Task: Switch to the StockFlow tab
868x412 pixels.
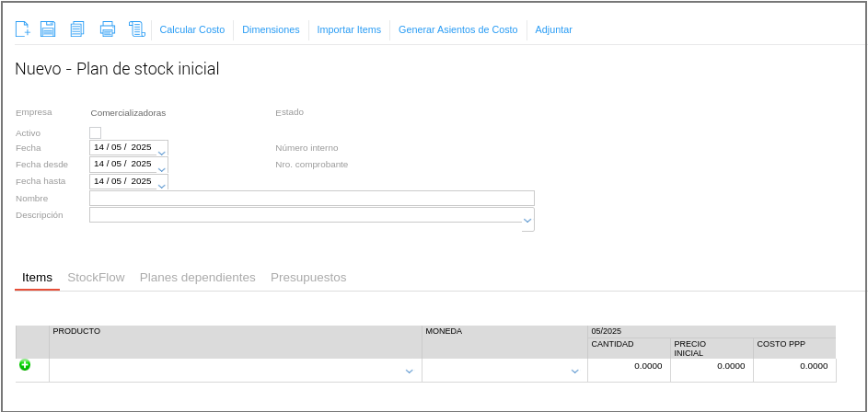Action: [96, 278]
